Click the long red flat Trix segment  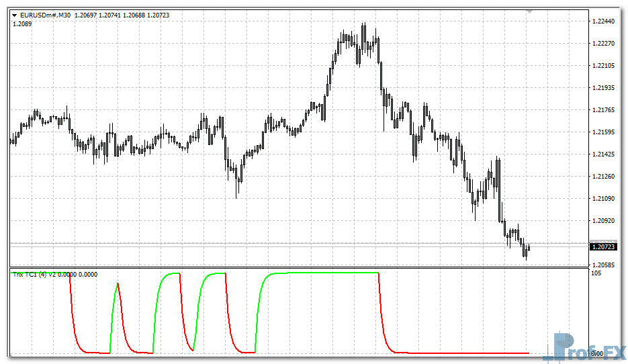pyautogui.click(x=463, y=353)
